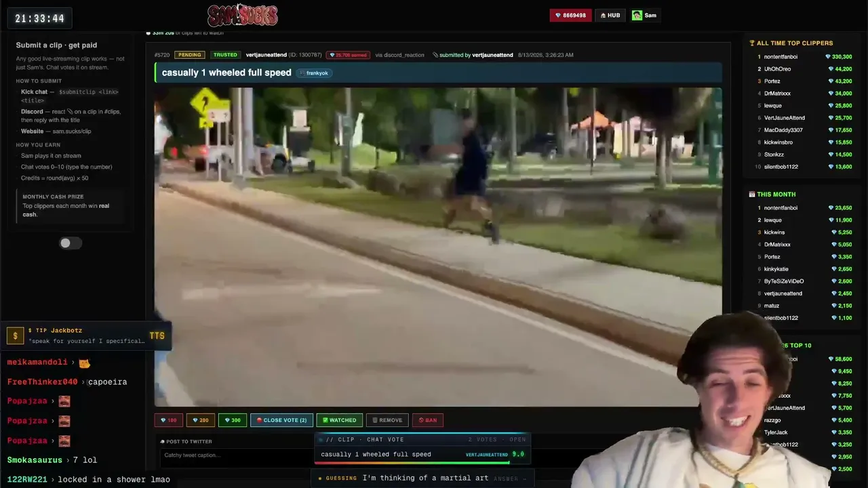
Task: Toggle the switch under the Submit panel
Action: tap(70, 243)
